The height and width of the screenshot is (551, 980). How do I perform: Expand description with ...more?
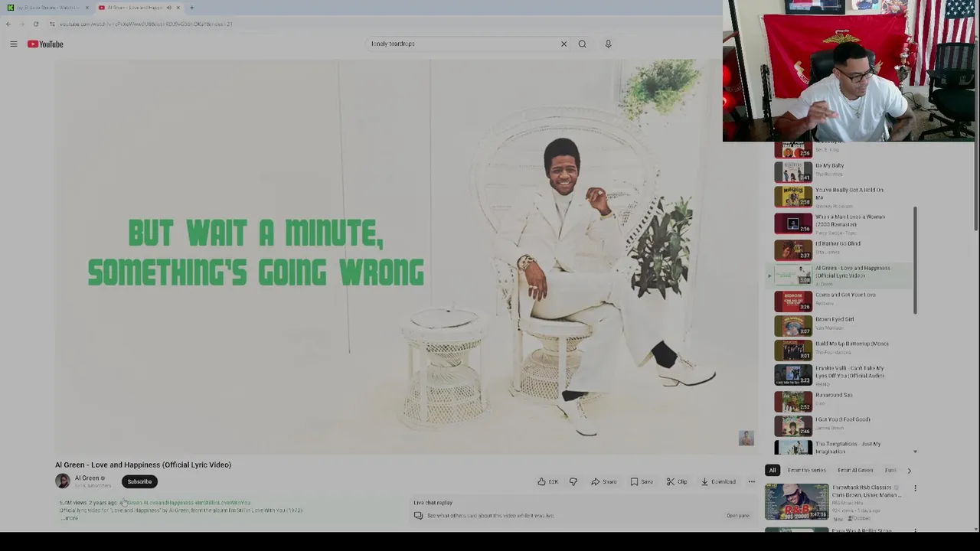(69, 518)
